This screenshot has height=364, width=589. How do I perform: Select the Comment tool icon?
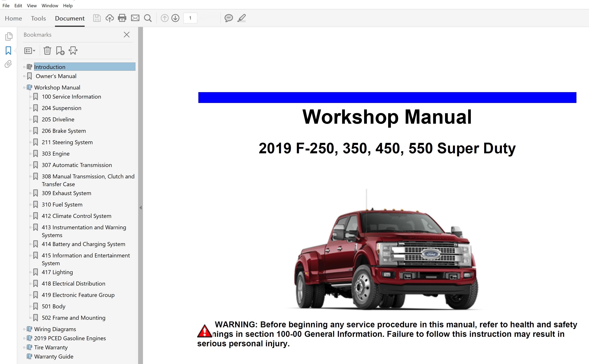228,18
